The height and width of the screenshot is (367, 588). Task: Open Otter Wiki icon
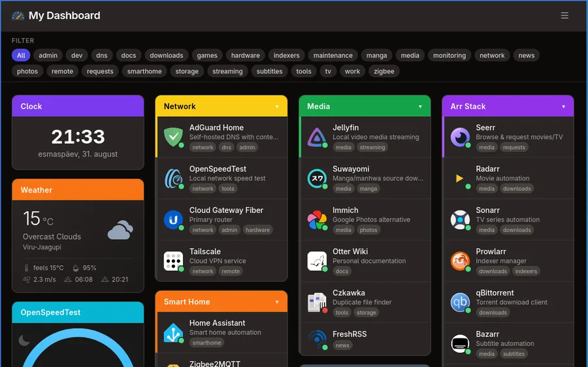(x=317, y=261)
